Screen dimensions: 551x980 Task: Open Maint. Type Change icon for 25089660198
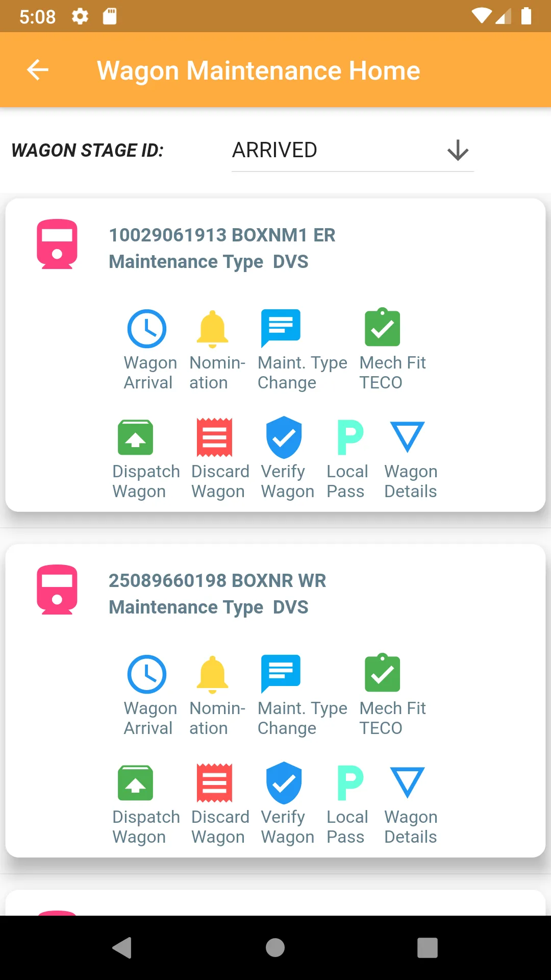tap(281, 674)
